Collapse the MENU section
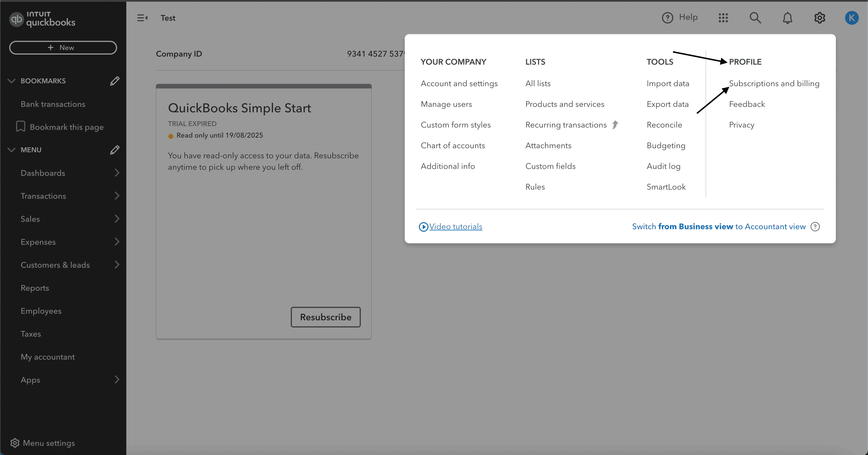Image resolution: width=868 pixels, height=455 pixels. pyautogui.click(x=11, y=150)
